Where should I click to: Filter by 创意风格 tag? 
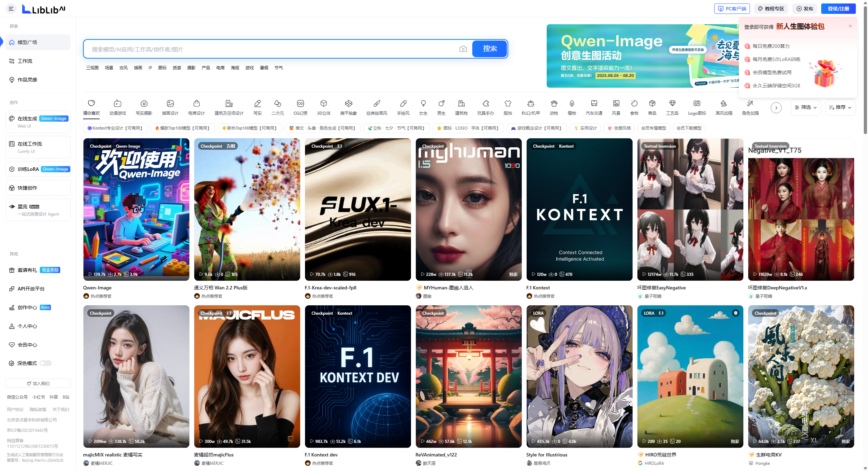tap(619, 128)
